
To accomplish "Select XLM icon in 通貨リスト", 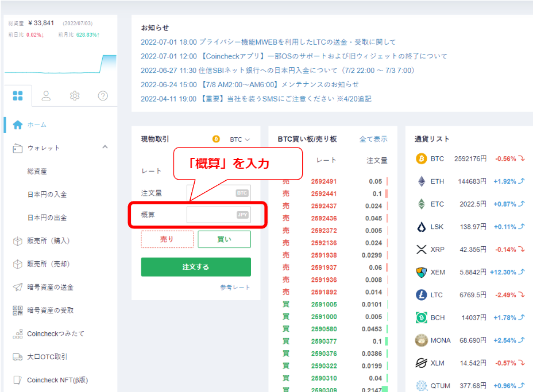I will pos(422,363).
